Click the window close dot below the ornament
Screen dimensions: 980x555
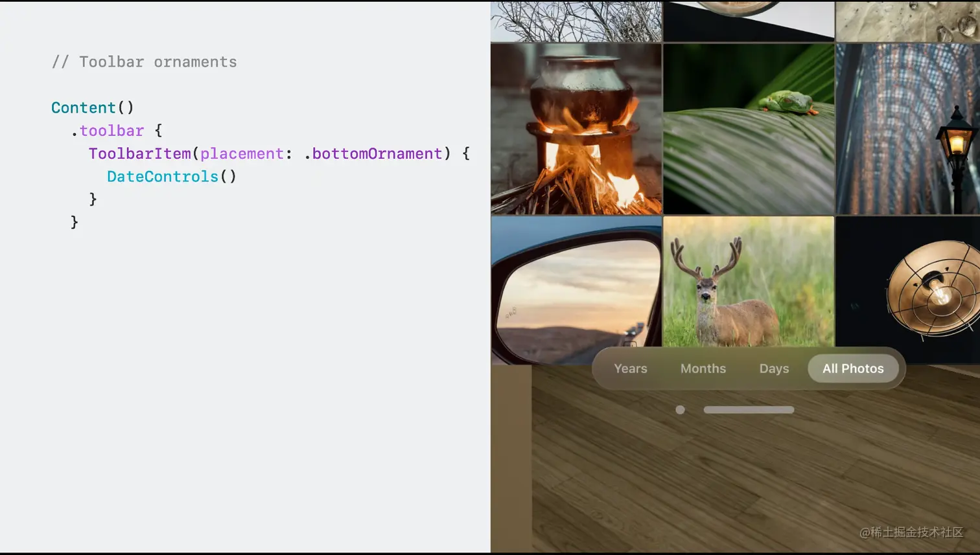pyautogui.click(x=680, y=410)
